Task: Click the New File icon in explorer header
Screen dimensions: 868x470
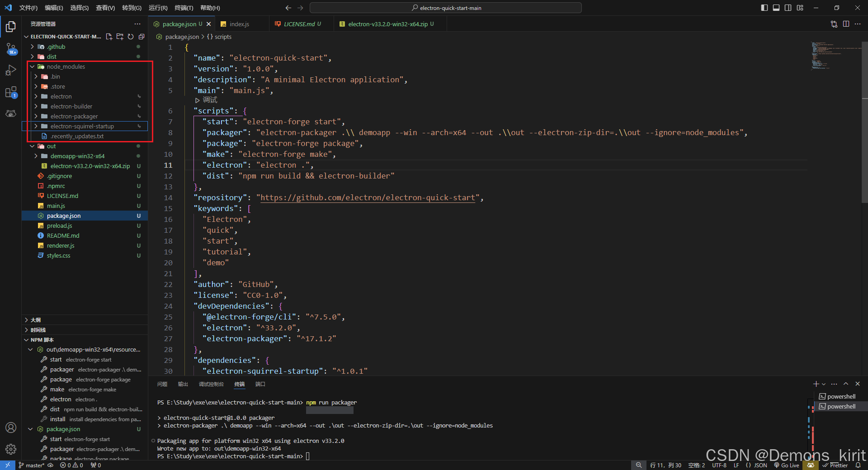Action: pos(109,37)
